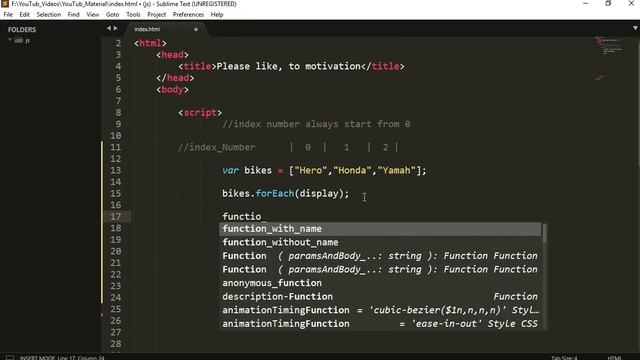Choose anonymous_function autocomplete suggestion
Viewport: 640px width, 360px height.
click(x=380, y=283)
